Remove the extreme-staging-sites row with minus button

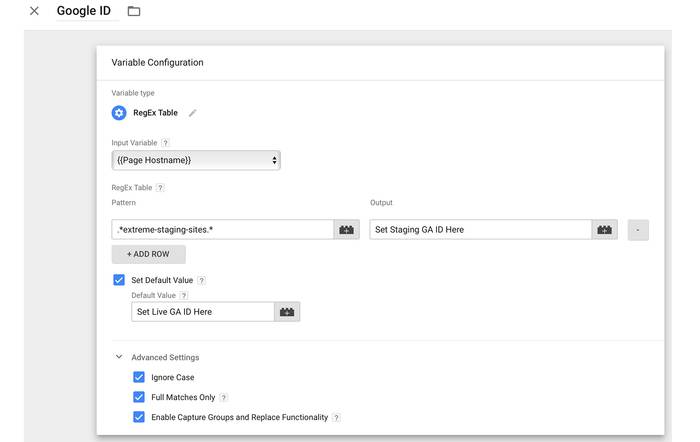pos(638,230)
